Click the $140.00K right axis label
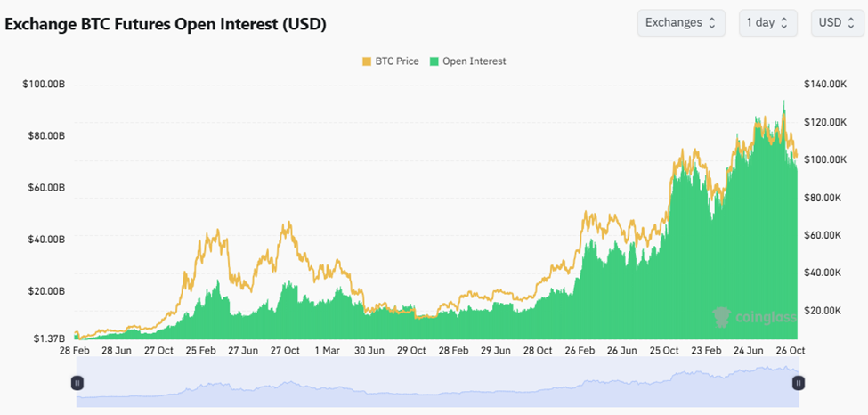Screen dimensions: 868x415 coord(823,85)
